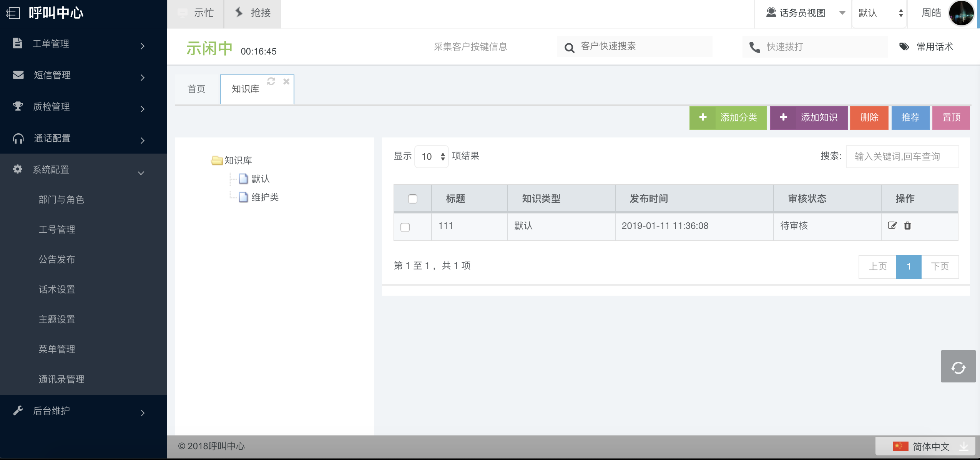The height and width of the screenshot is (460, 980).
Task: Open 工号管理 in the sidebar
Action: (57, 230)
